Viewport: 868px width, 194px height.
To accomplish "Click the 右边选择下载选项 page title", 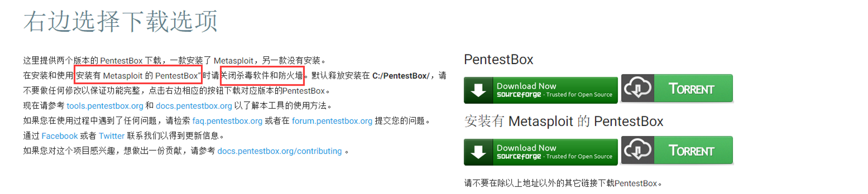I will coord(121,21).
